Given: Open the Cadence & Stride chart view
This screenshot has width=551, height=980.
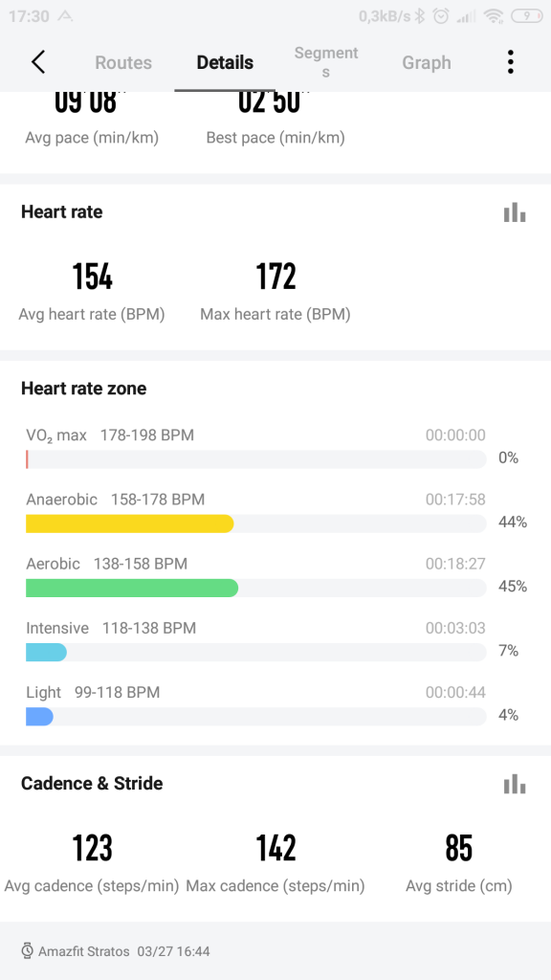Looking at the screenshot, I should [515, 785].
